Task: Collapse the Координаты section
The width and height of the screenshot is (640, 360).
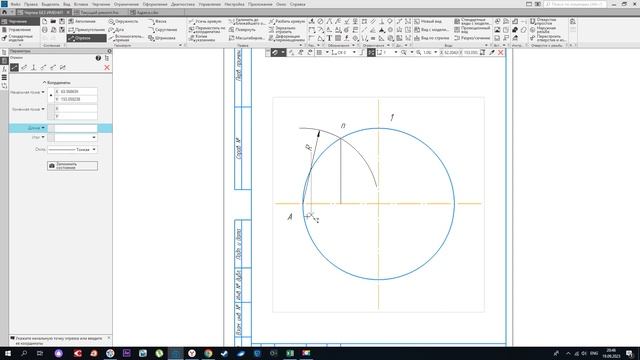Action: 44,82
